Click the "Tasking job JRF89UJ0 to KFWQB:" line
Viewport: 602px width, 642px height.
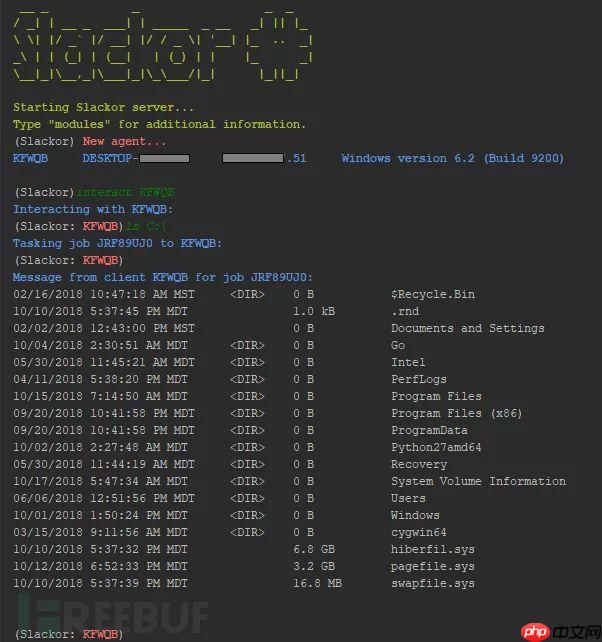pyautogui.click(x=117, y=243)
